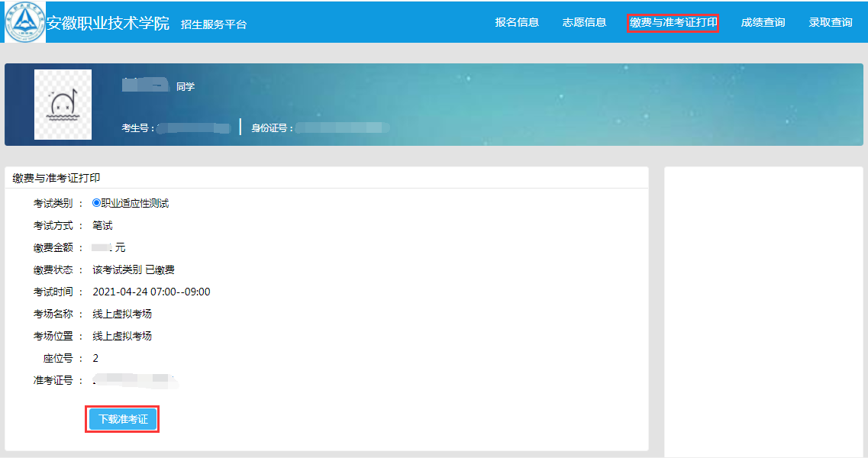
Task: Click the college logo icon
Action: click(24, 22)
